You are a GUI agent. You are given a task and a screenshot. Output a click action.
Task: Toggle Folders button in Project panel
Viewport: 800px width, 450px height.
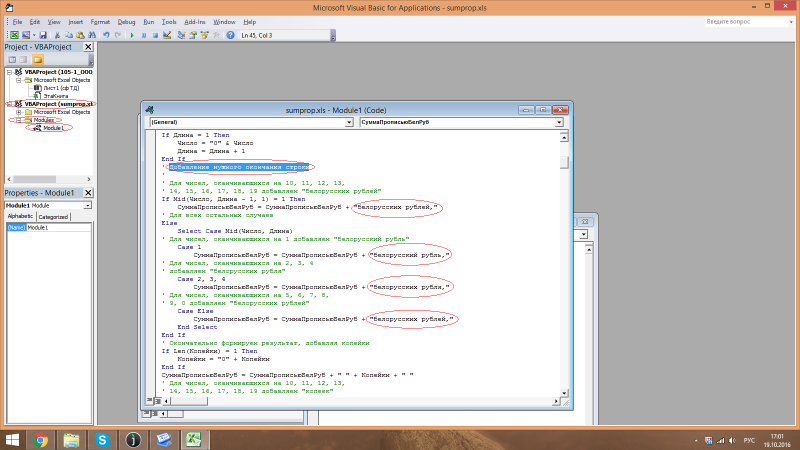tap(38, 60)
